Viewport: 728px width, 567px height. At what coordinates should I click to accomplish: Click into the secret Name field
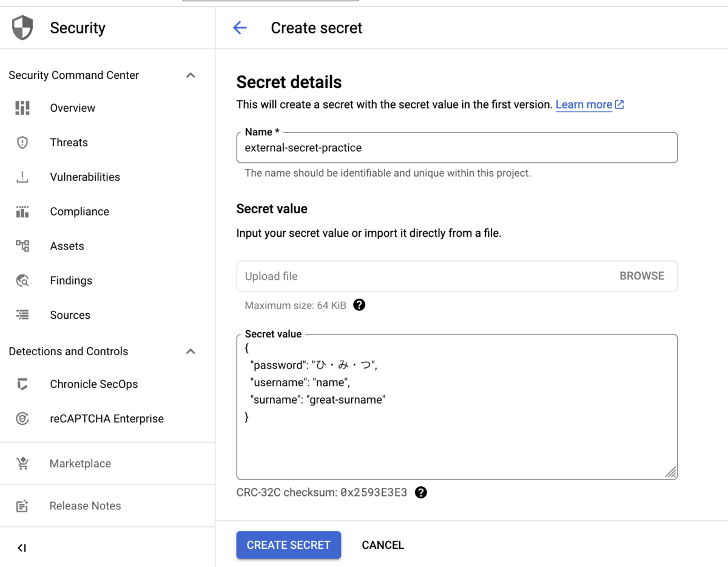[x=456, y=148]
